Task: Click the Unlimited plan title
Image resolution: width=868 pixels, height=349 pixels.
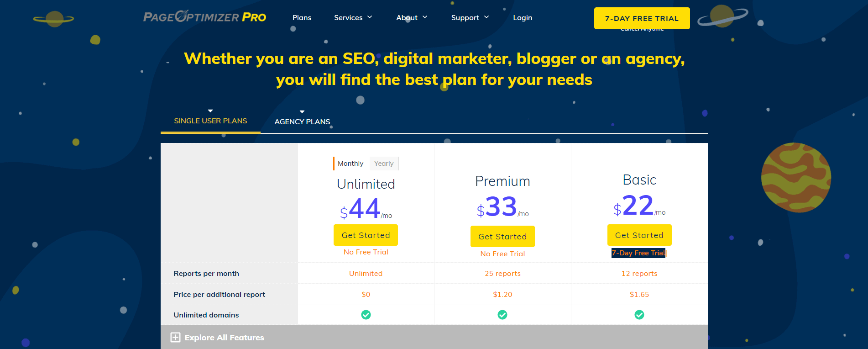Action: (366, 184)
